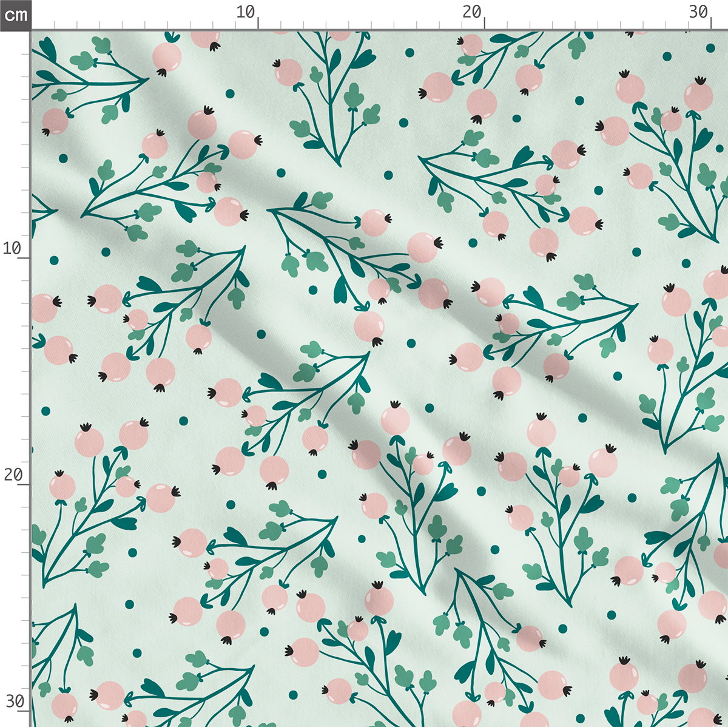
Task: Click the 30 mark on the top ruler
Action: (698, 12)
